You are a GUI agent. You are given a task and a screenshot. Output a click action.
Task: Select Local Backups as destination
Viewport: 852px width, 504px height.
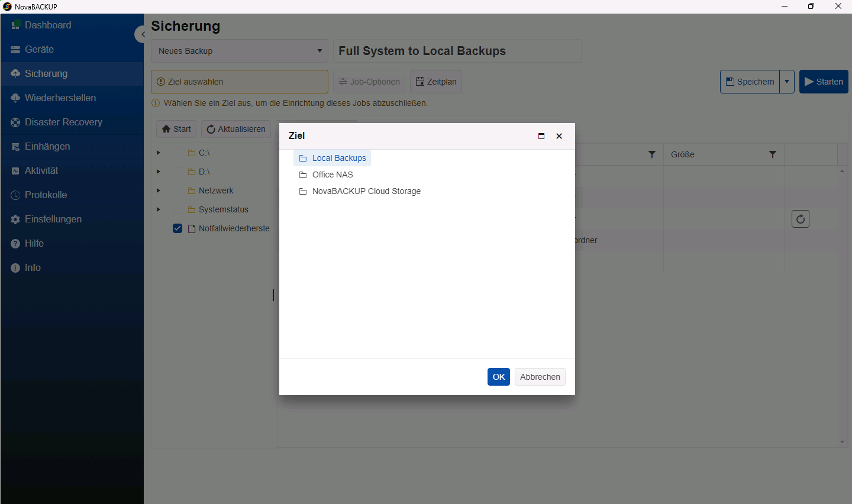coord(332,158)
